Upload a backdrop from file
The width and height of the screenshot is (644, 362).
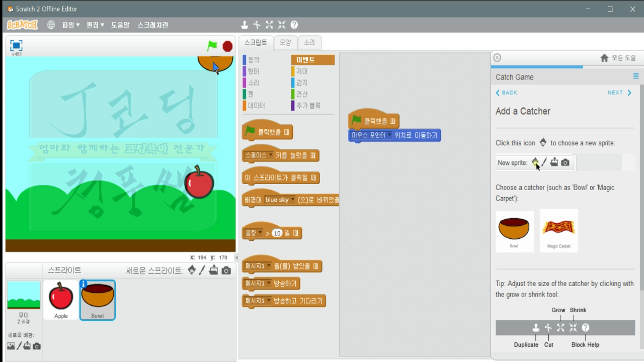(27, 346)
